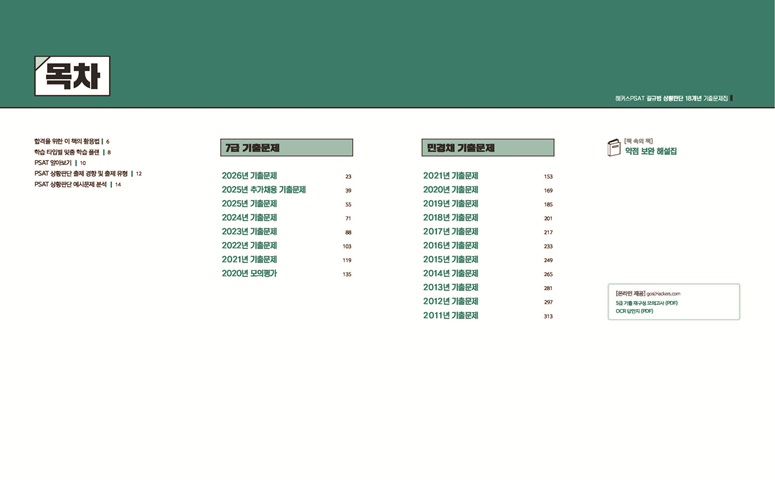Click page number 217 beside 2017년

(548, 232)
